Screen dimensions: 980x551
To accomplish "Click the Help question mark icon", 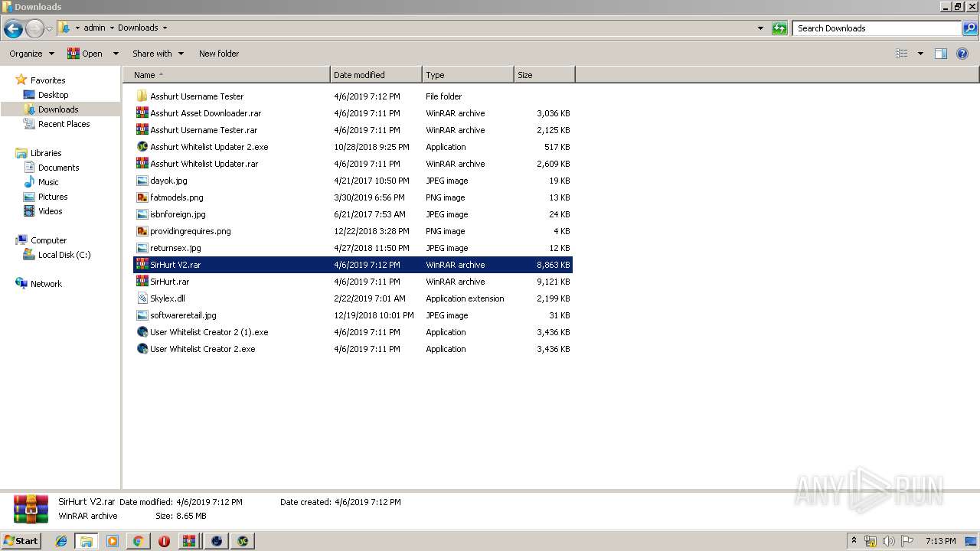I will pyautogui.click(x=962, y=54).
